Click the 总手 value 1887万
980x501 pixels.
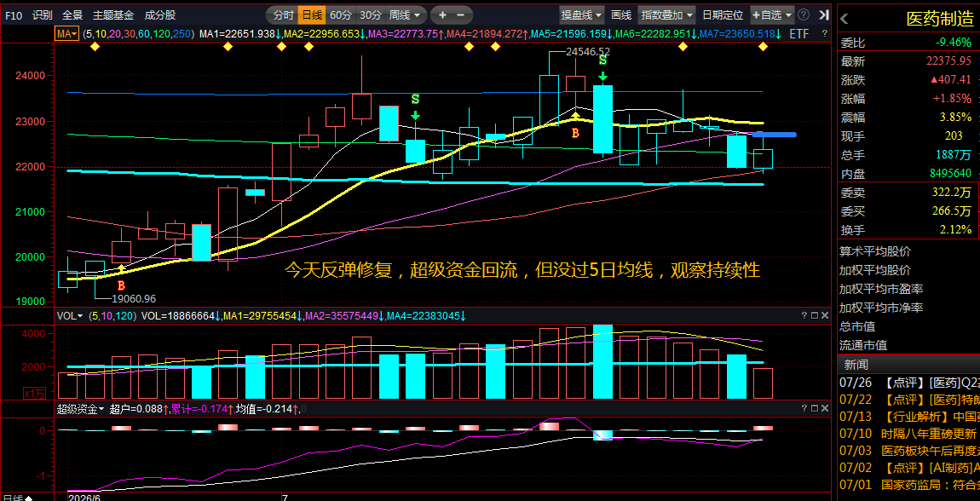click(953, 154)
